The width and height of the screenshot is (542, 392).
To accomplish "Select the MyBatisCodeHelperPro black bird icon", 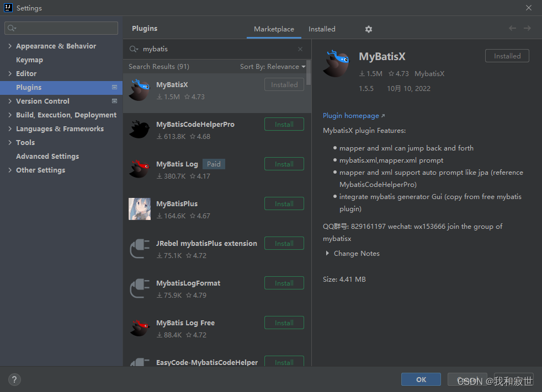I will (x=140, y=130).
